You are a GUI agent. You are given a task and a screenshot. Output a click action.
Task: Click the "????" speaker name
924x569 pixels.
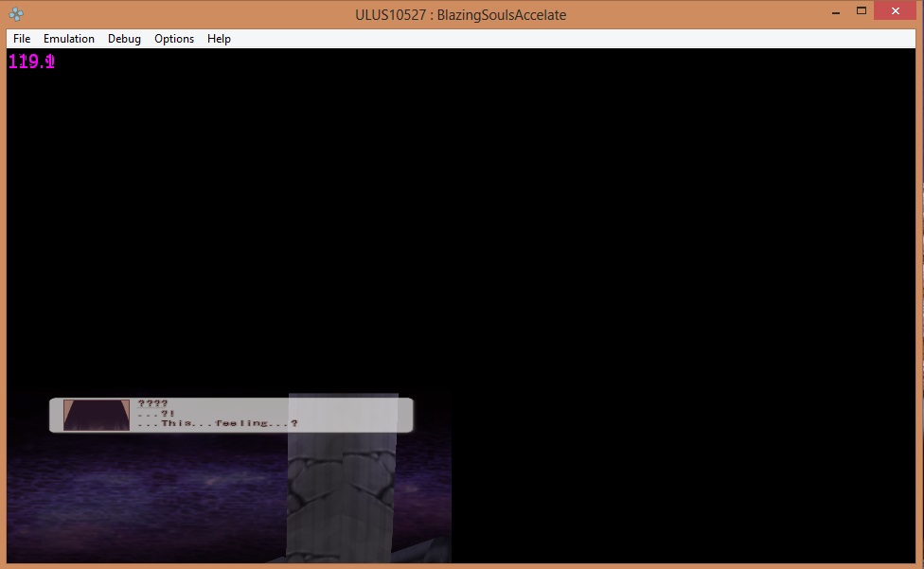[152, 404]
